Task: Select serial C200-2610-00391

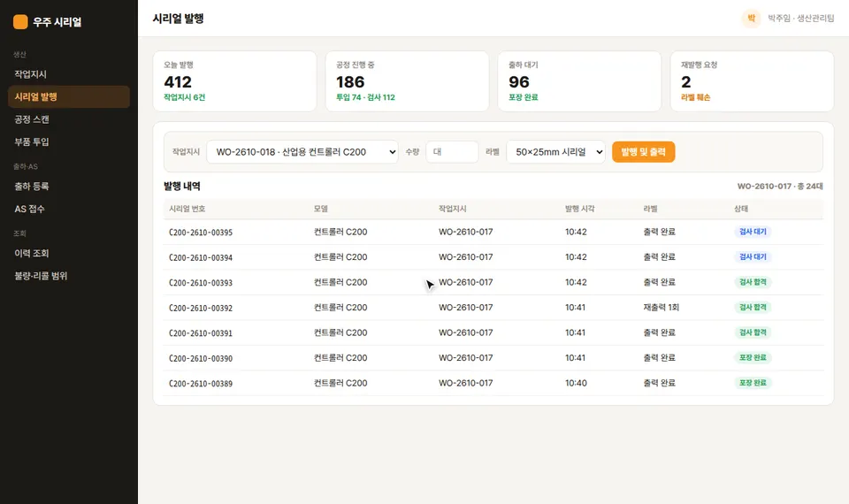Action: [x=201, y=333]
